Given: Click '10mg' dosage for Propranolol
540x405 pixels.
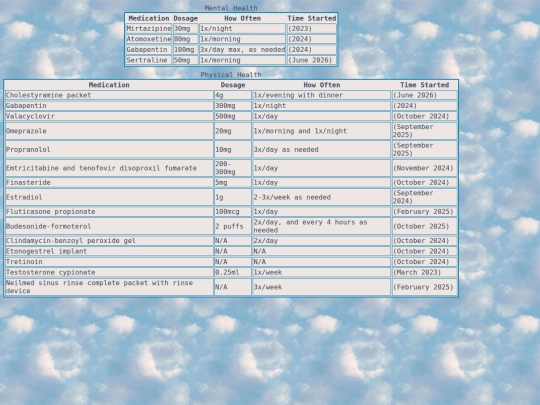Looking at the screenshot, I should point(233,149).
